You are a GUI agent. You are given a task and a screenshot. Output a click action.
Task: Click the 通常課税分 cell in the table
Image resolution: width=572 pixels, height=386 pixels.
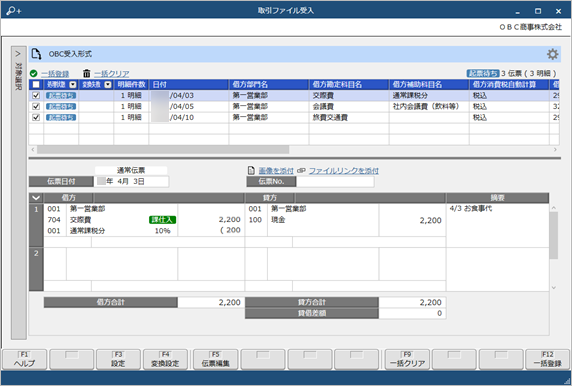[429, 96]
